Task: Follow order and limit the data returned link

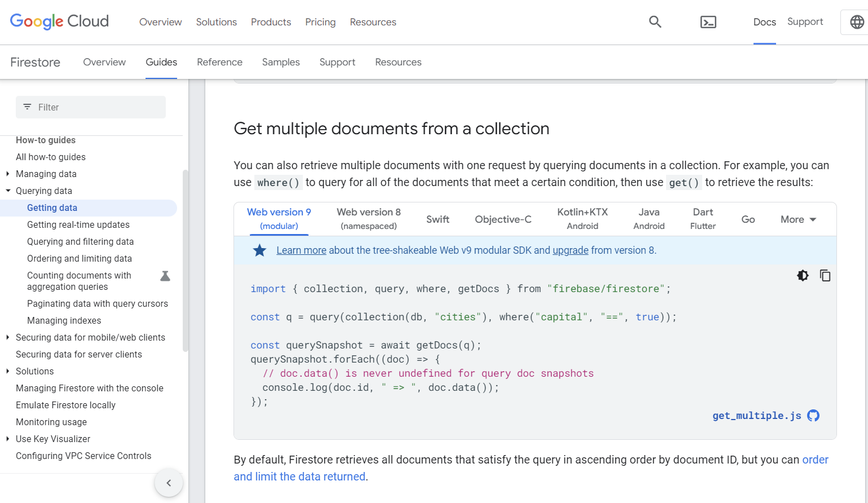Action: [531, 468]
